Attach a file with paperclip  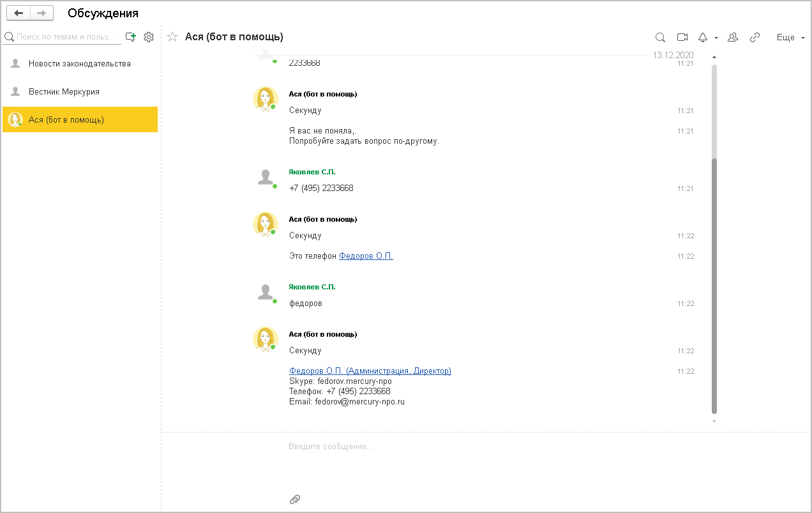point(295,499)
